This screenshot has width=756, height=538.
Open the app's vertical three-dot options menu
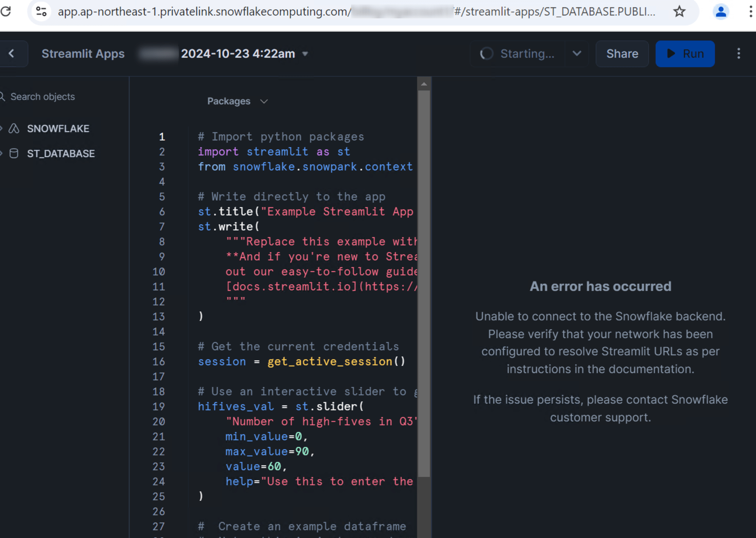pos(739,54)
